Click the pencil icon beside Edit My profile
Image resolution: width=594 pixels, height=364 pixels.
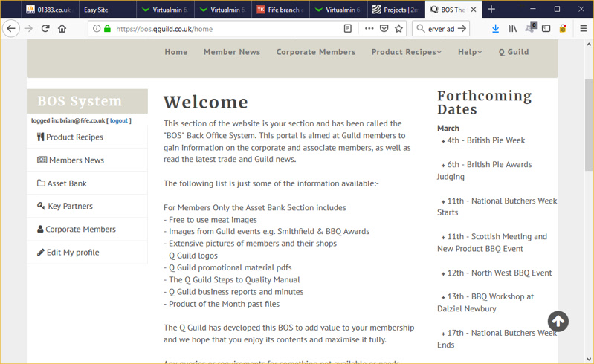(41, 252)
